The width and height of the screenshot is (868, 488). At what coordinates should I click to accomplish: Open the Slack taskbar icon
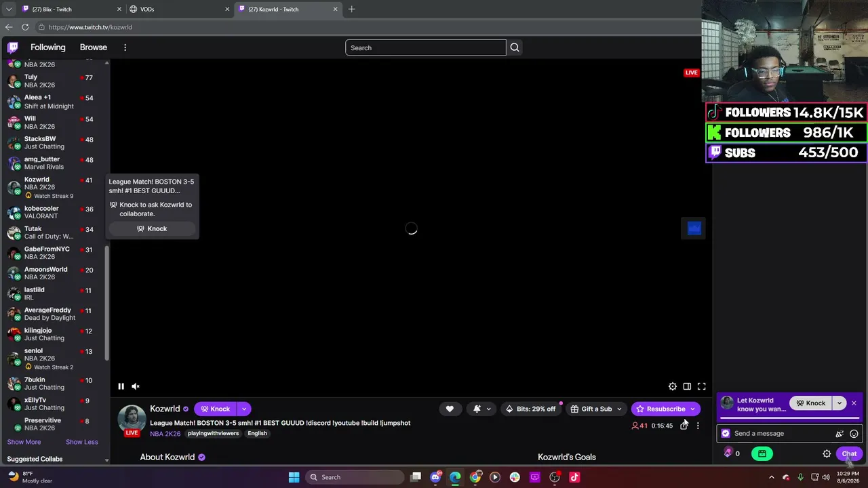point(515,477)
